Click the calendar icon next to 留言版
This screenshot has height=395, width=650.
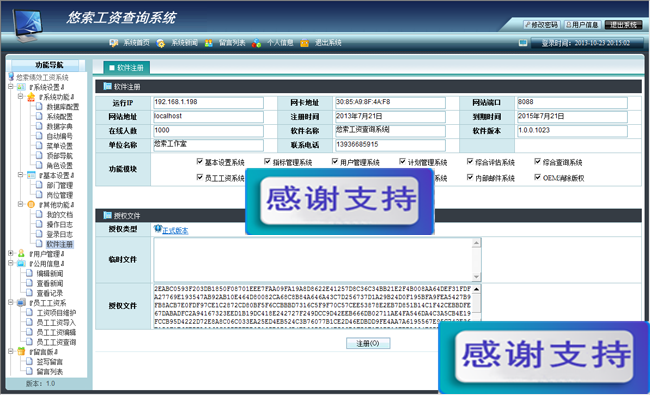pos(21,351)
